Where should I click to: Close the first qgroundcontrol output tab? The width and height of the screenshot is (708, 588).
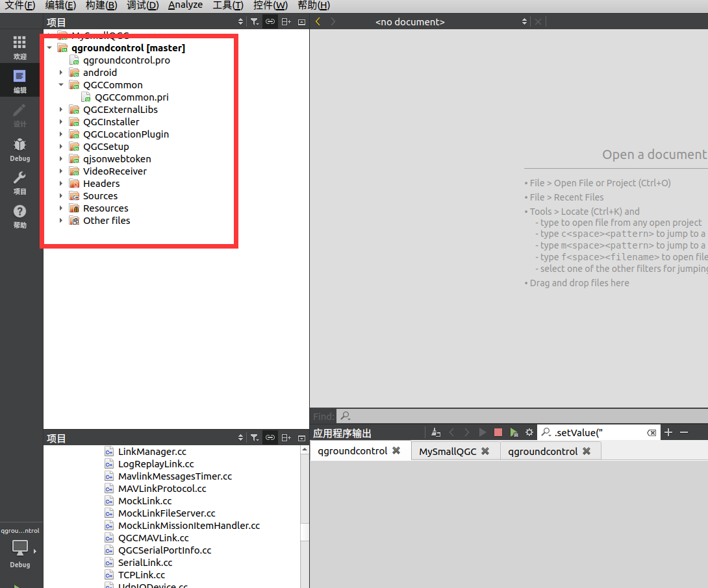[x=396, y=451]
